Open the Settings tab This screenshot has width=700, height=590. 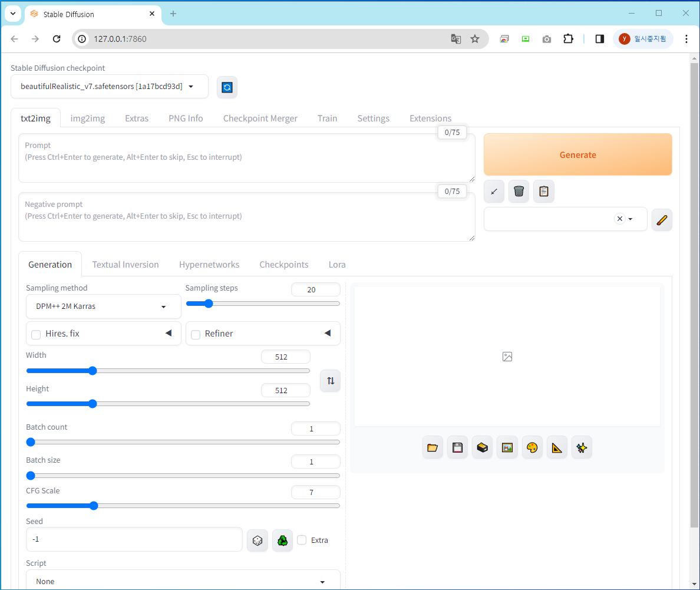(x=373, y=118)
